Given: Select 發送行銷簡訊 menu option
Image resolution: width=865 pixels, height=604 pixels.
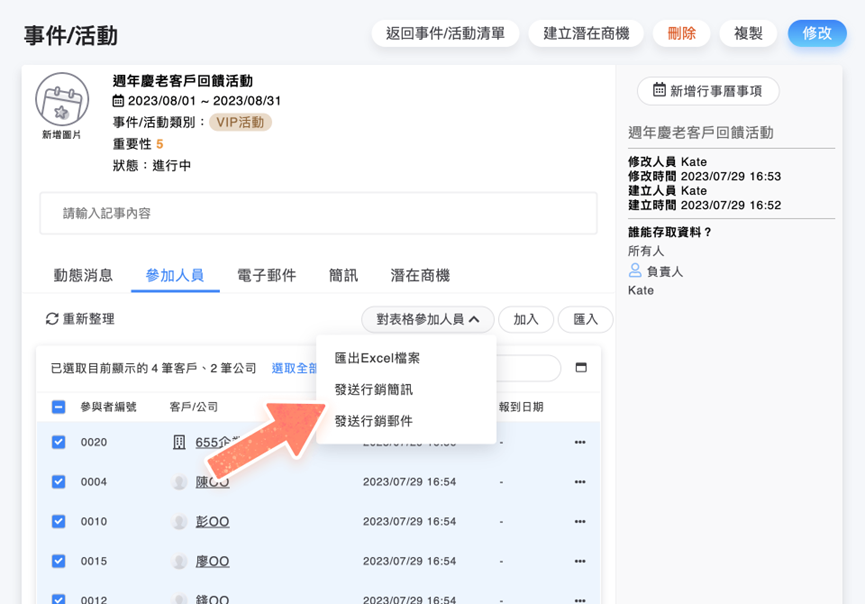Looking at the screenshot, I should click(373, 390).
